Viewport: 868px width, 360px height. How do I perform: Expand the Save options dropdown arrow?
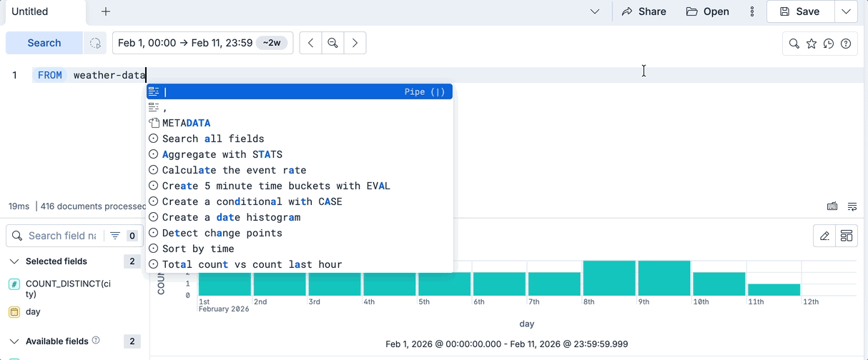point(846,11)
